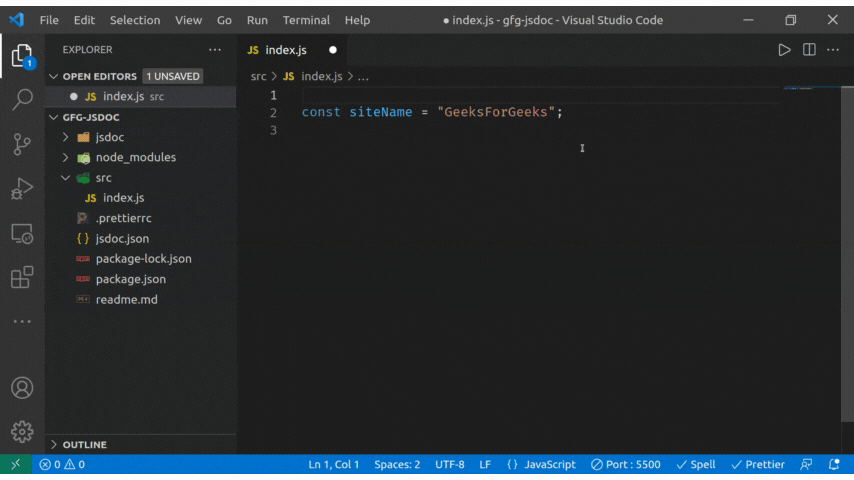Viewport: 854px width, 480px height.
Task: Place cursor on empty line 1
Action: [x=542, y=96]
